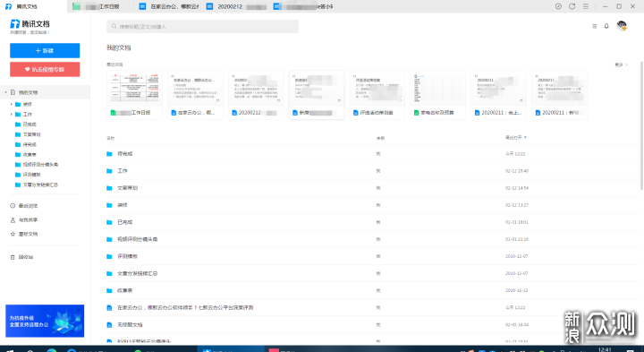644x352 pixels.
Task: Switch to the fourth blurred document tab
Action: (304, 6)
